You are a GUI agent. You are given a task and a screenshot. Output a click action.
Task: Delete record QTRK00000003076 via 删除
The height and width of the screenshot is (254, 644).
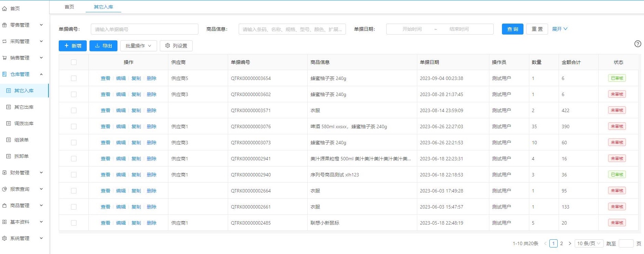tap(152, 126)
